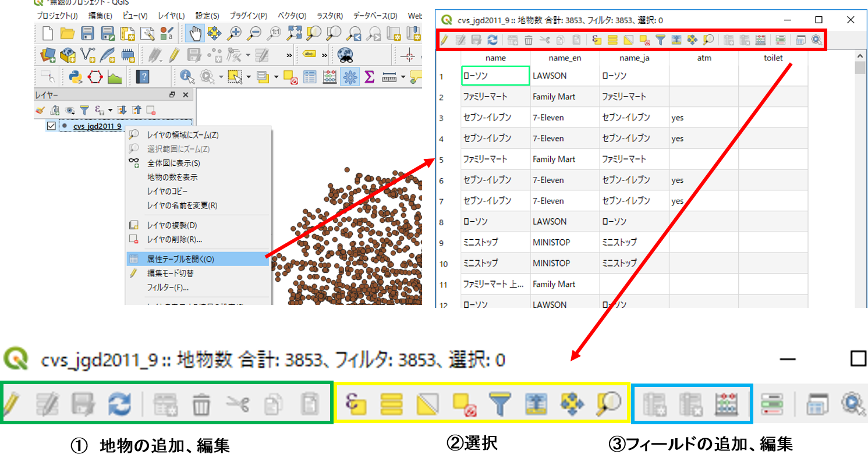Toggle editing mode pencil in enlarged toolbar
Viewport: 868px width, 465px height.
tap(12, 403)
